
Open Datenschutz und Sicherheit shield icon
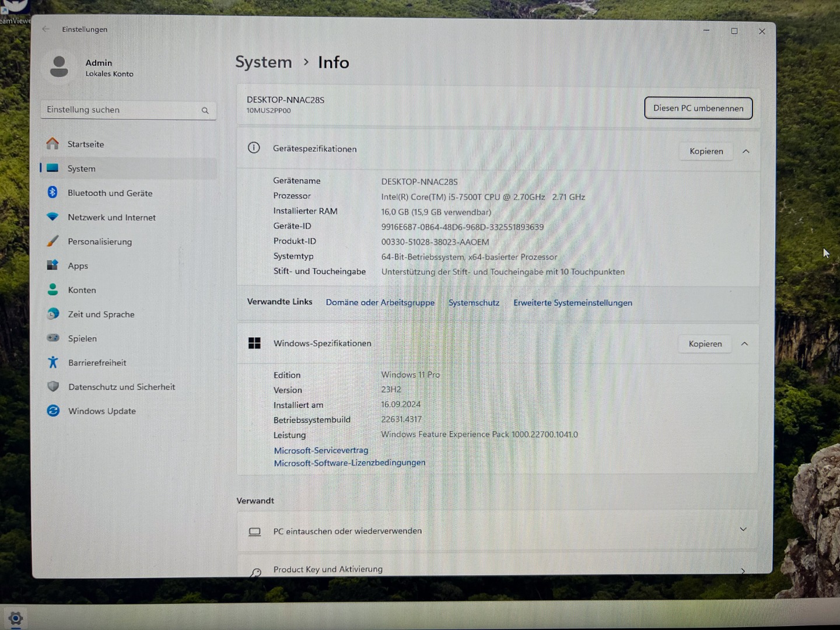[x=53, y=386]
